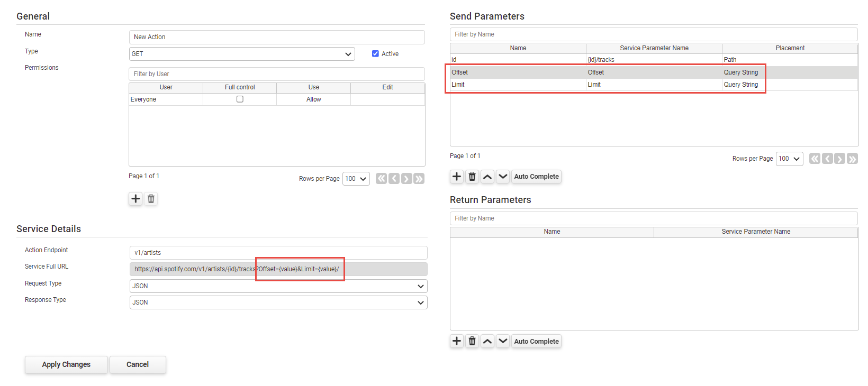The height and width of the screenshot is (386, 868).
Task: Click the Use column header
Action: click(314, 87)
